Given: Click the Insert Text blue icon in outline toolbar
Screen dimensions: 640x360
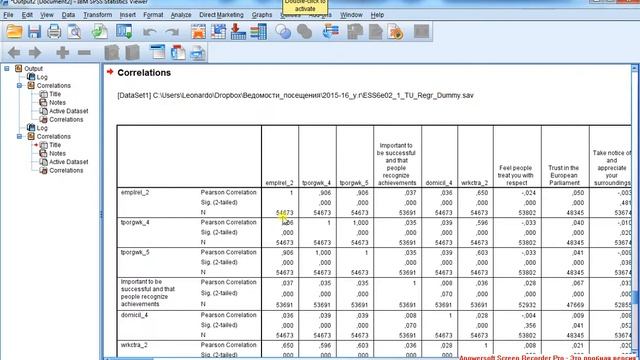Looking at the screenshot, I should pyautogui.click(x=198, y=53).
